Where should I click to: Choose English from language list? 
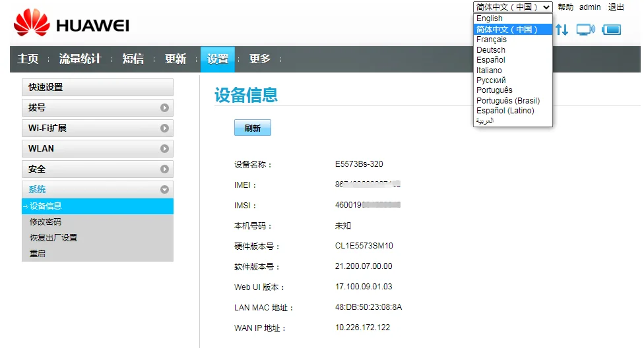point(513,18)
